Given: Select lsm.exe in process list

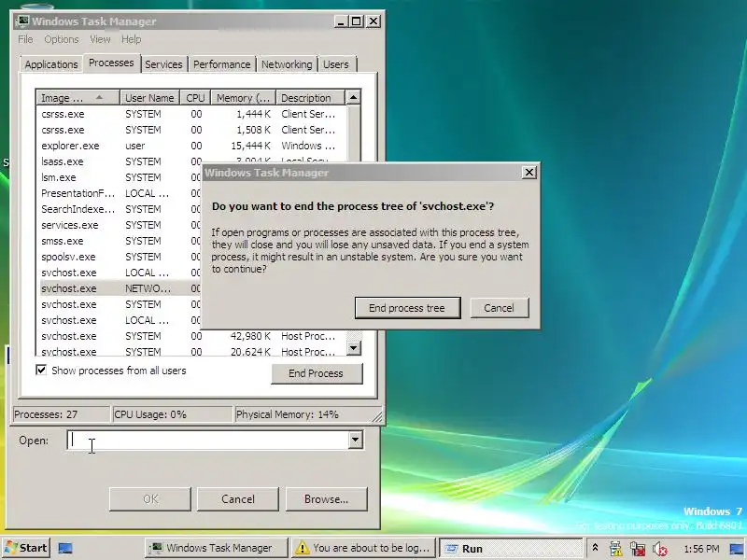Looking at the screenshot, I should coord(120,177).
